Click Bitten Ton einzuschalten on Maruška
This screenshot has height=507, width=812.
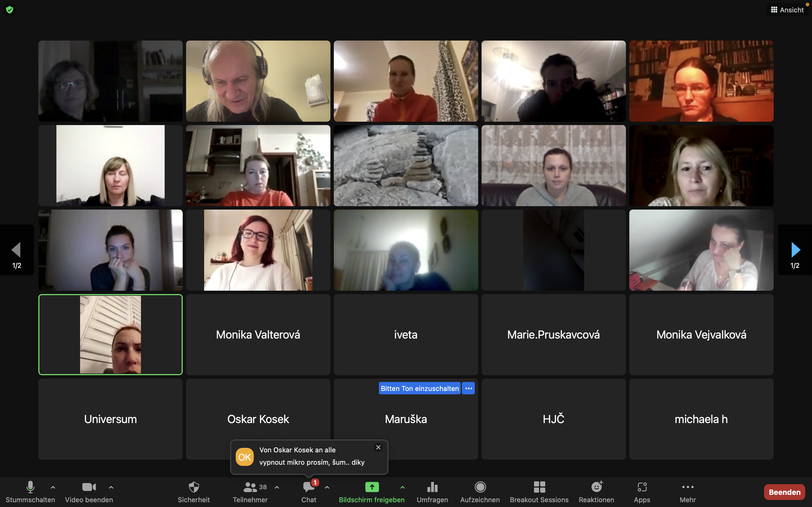[x=420, y=388]
